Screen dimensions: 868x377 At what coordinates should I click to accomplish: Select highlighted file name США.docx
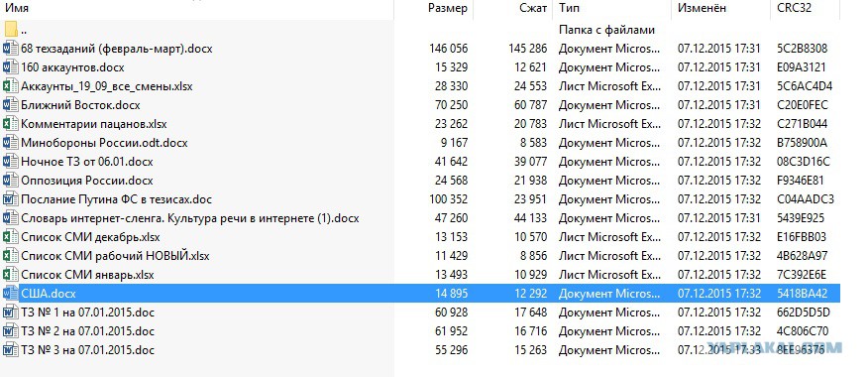(x=48, y=294)
